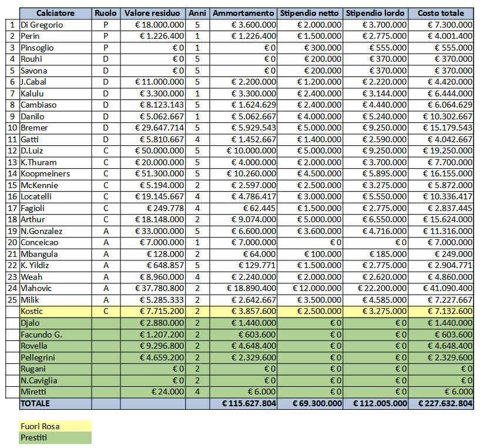The width and height of the screenshot is (480, 448).
Task: Click row number 25 cell
Action: [12, 300]
